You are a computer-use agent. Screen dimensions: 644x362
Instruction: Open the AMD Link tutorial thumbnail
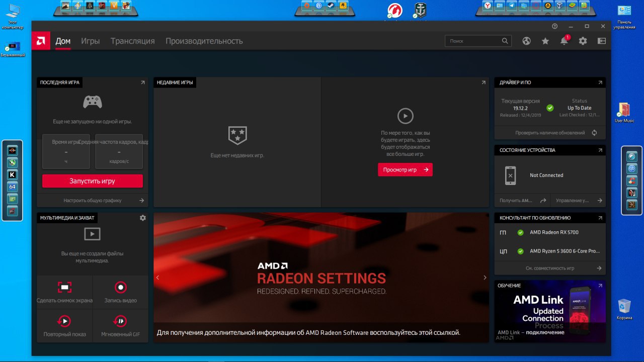coord(550,311)
